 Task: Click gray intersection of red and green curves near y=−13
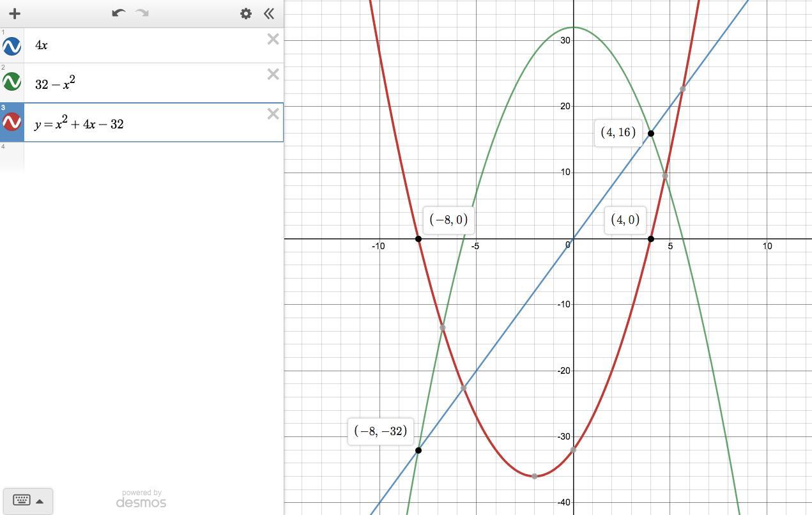point(443,327)
